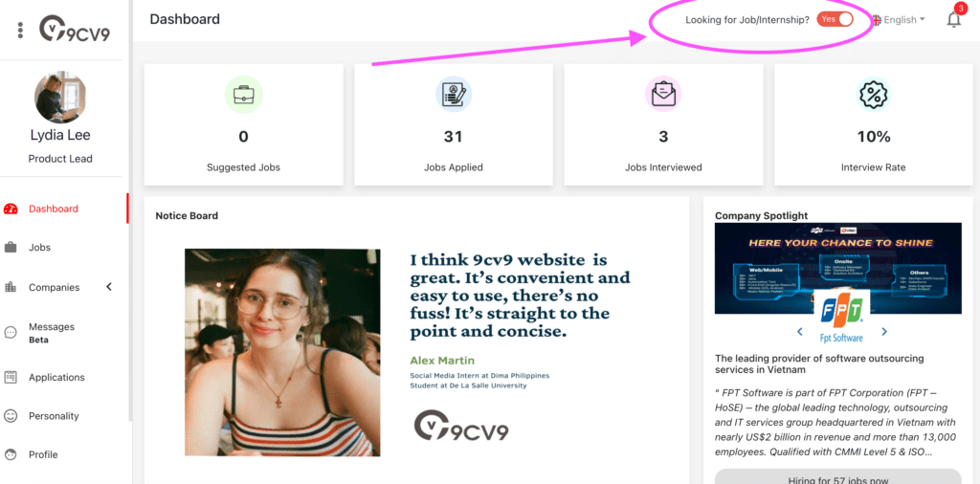Viewport: 980px width, 484px height.
Task: Open the Interview Rate card
Action: (x=874, y=124)
